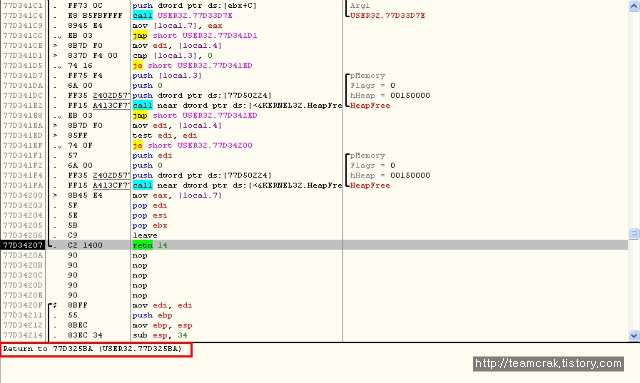Click the red 'HeapFree' comment at 77D341FA

[x=370, y=185]
